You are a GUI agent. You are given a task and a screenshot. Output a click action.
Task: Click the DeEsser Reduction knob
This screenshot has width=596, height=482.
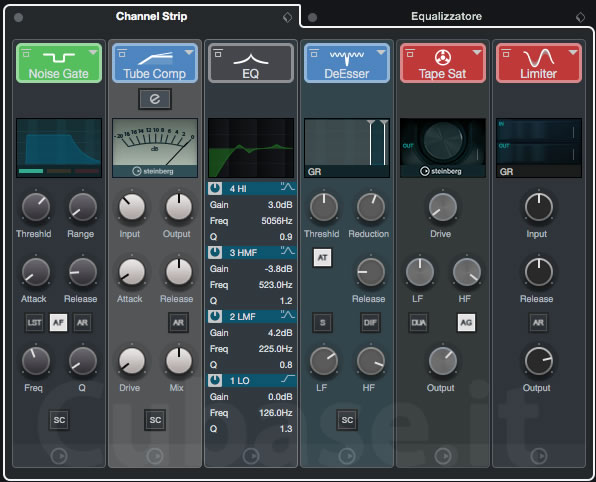coord(371,207)
